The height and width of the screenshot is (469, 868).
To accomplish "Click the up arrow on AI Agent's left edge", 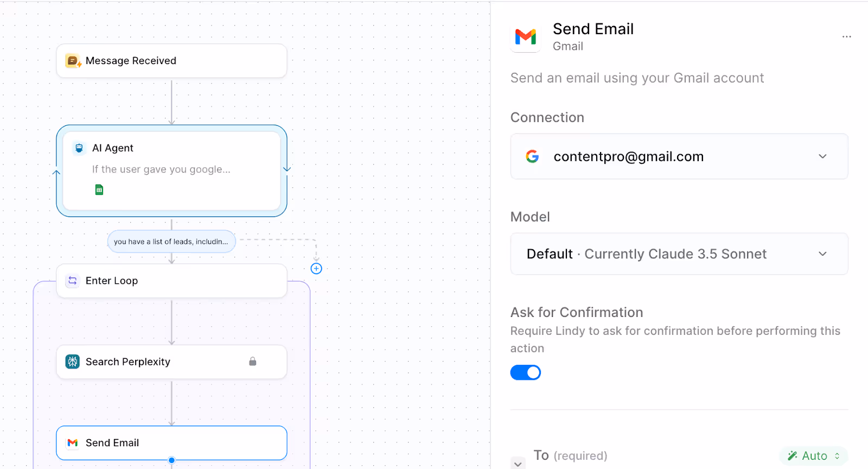I will pos(56,173).
